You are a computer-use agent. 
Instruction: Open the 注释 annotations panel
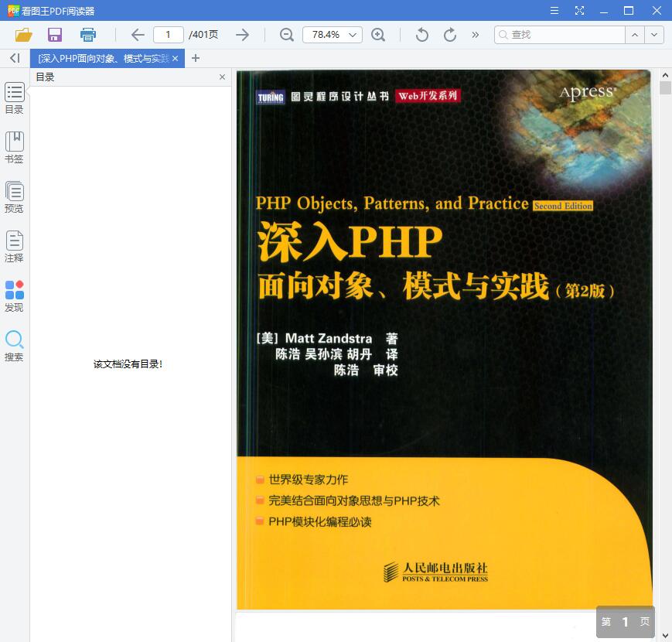click(14, 246)
